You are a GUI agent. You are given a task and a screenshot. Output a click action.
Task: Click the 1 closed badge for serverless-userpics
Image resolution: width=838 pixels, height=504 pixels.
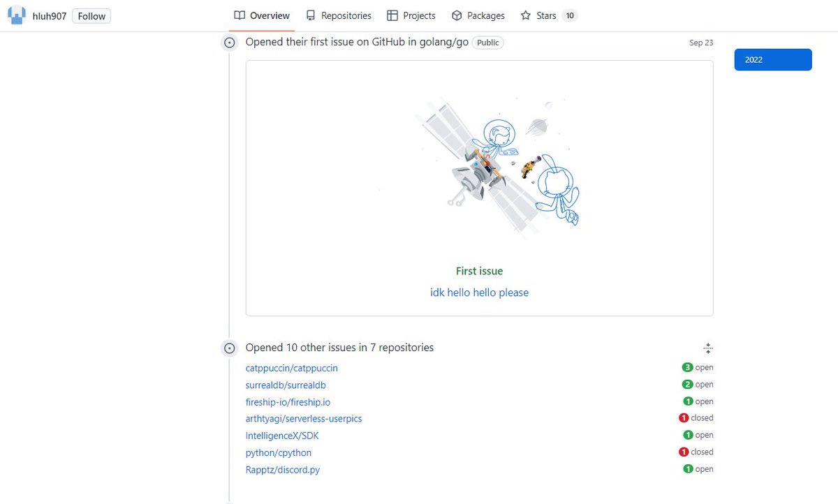(x=696, y=418)
